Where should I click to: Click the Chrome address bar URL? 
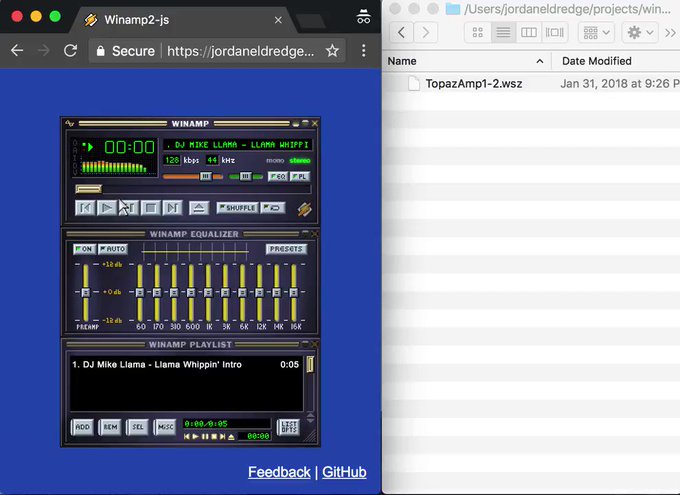click(241, 51)
